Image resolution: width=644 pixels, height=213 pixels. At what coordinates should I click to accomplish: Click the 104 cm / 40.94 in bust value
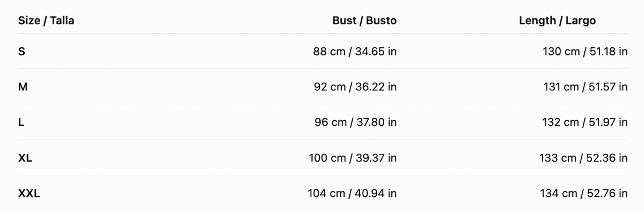click(353, 194)
